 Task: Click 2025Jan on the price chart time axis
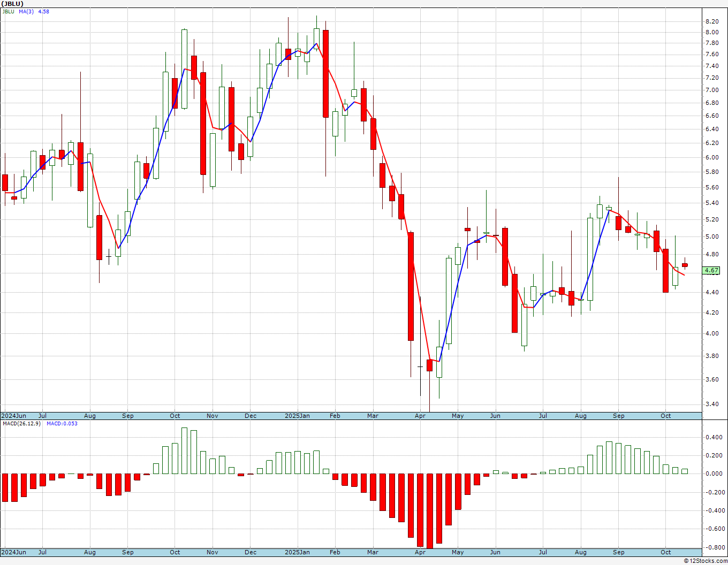point(297,416)
